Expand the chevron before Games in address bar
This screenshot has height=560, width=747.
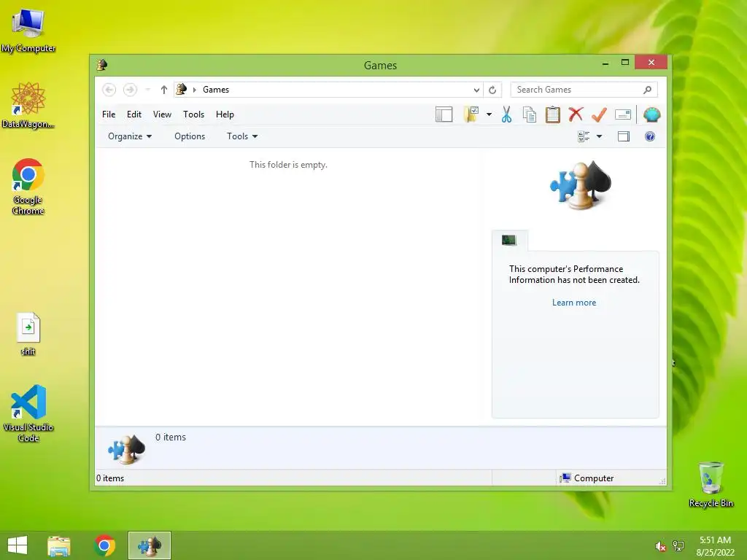coord(194,90)
